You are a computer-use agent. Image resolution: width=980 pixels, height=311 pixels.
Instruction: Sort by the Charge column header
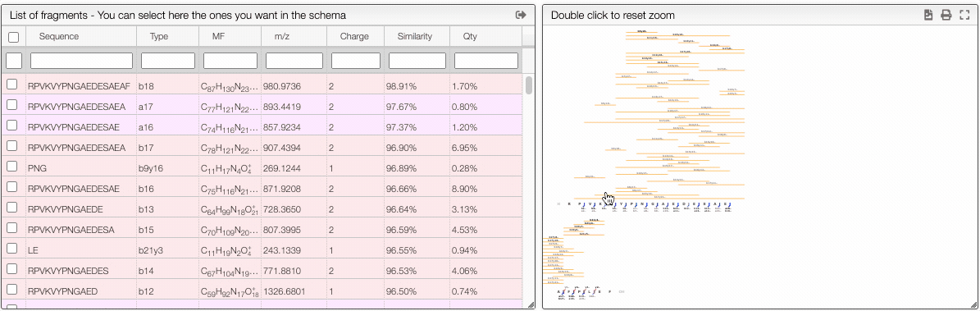point(354,36)
